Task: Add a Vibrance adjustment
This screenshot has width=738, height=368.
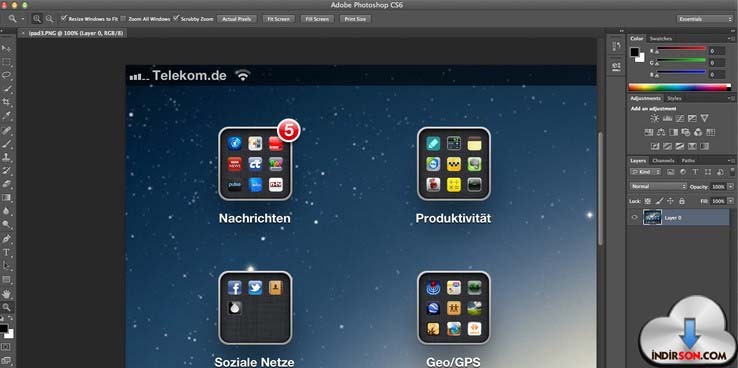Action: [704, 118]
